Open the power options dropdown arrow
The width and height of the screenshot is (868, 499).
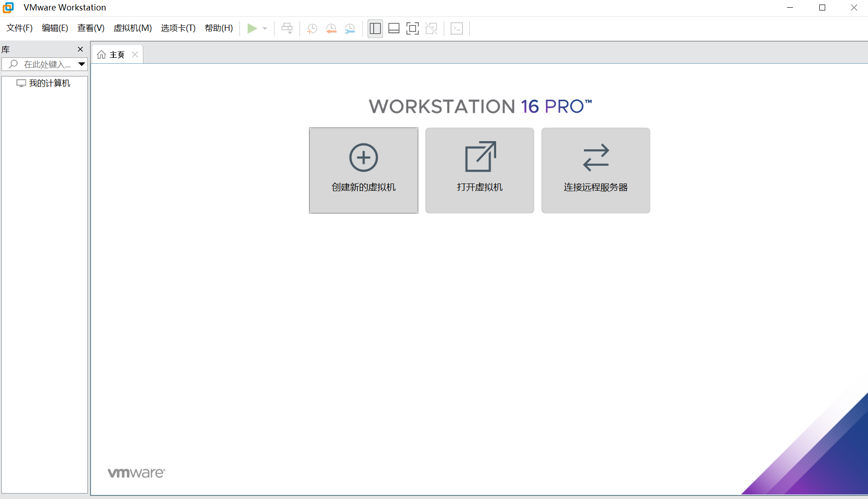pos(265,29)
